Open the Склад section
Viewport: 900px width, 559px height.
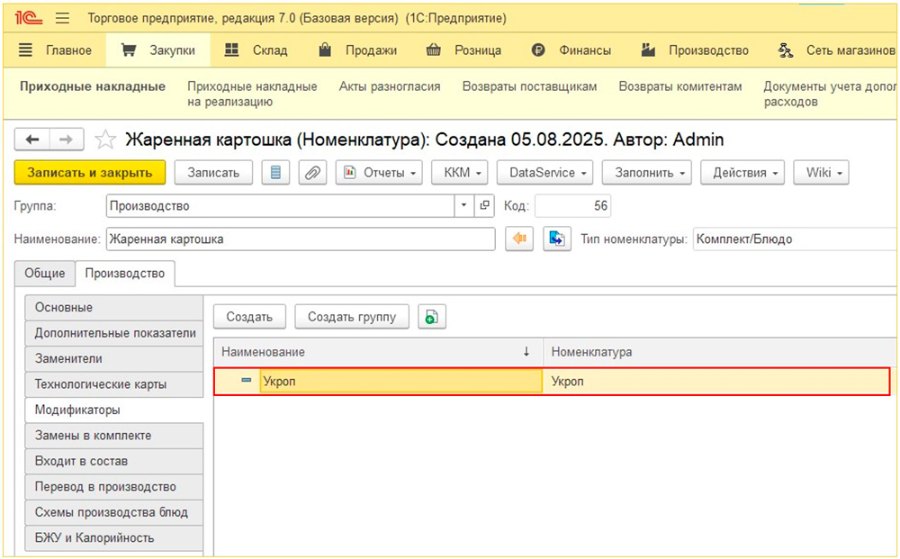tap(270, 51)
